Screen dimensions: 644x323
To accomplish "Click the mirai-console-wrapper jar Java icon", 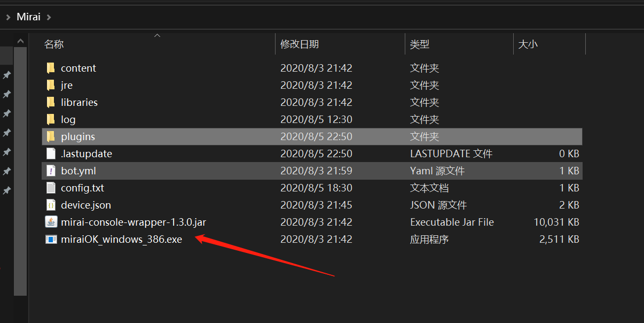I will coord(51,222).
